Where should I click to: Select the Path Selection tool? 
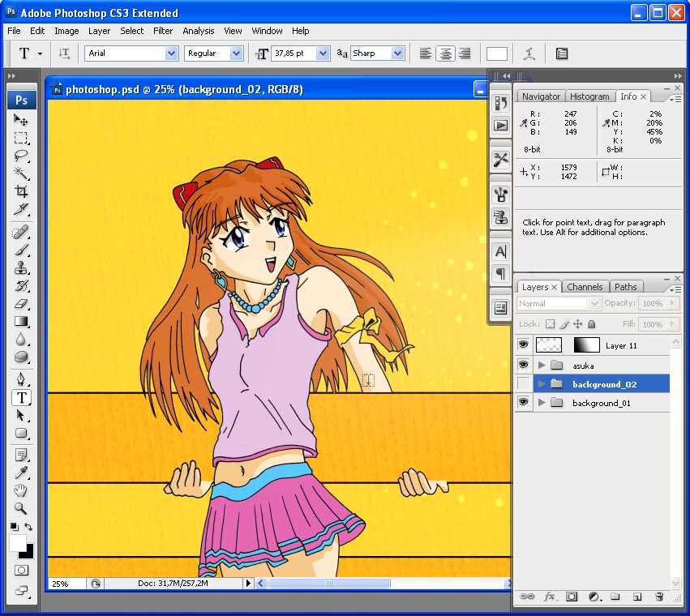pyautogui.click(x=21, y=415)
